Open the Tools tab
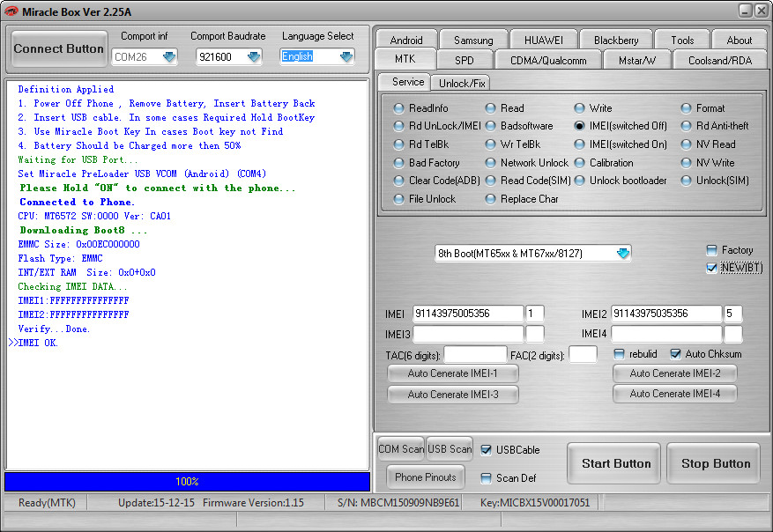773x532 pixels. (x=682, y=40)
